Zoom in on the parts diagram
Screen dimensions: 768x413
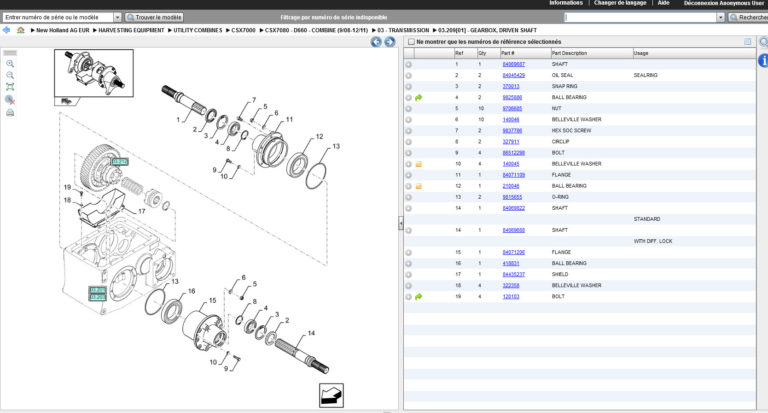pos(10,64)
